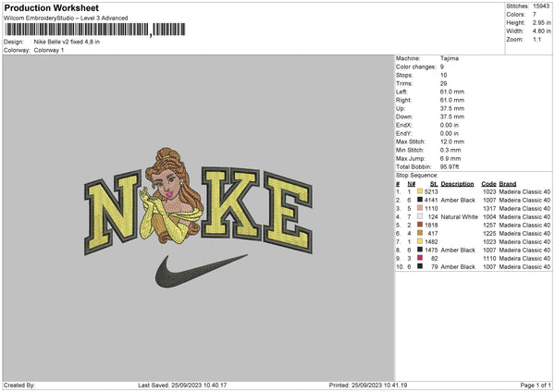
Task: Click the Code column header
Action: (x=489, y=184)
